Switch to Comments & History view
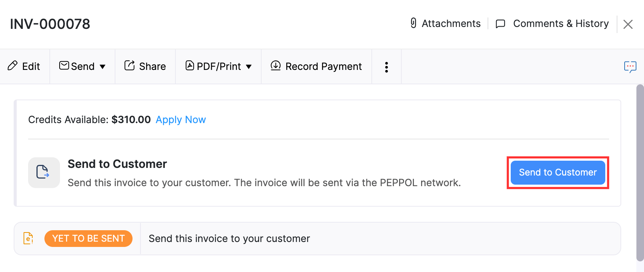Screen dimensions: 644x272 tap(560, 23)
